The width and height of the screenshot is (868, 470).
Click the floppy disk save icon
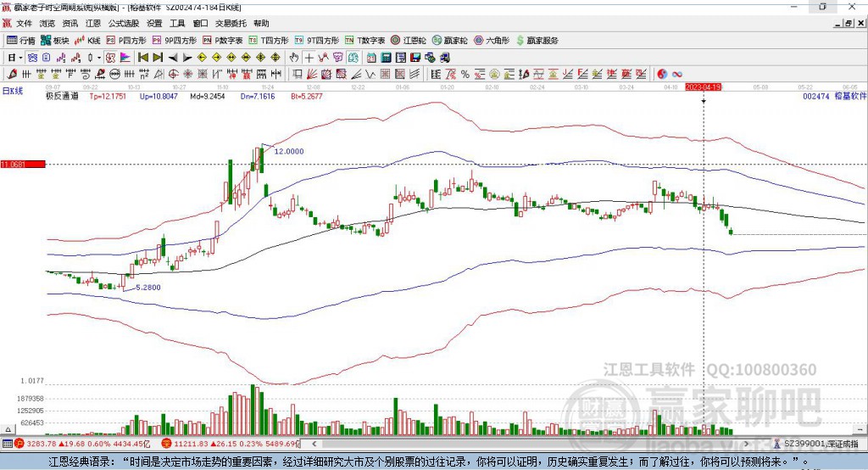click(415, 58)
